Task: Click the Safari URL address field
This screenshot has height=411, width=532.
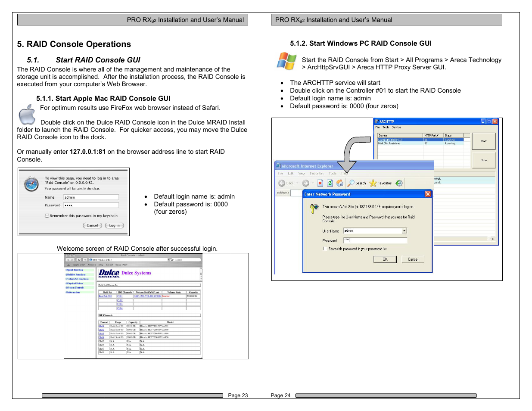Action: [128, 260]
